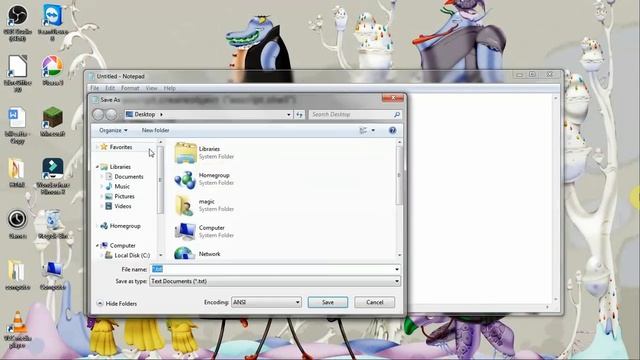Select Documents in navigation tree
The width and height of the screenshot is (640, 360).
tap(129, 176)
